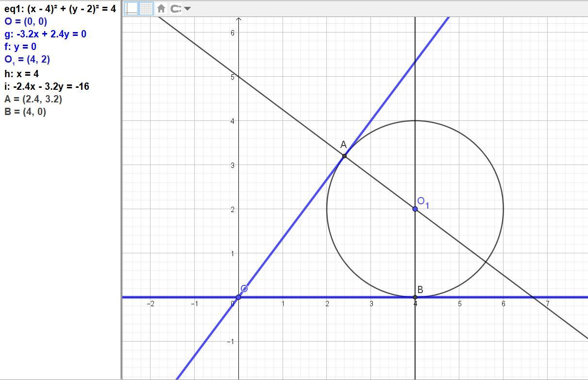Select circle equation eq1 in algebra list
588x380 pixels.
[60, 8]
